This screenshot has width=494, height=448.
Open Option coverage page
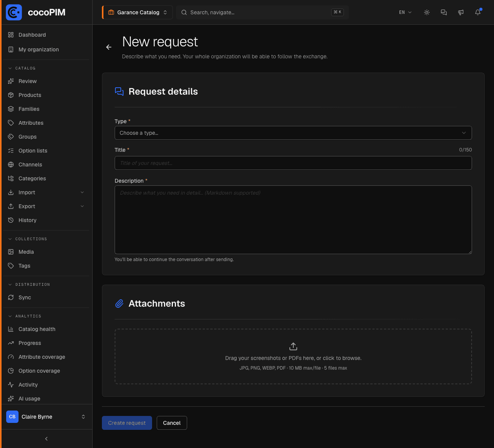coord(46,371)
